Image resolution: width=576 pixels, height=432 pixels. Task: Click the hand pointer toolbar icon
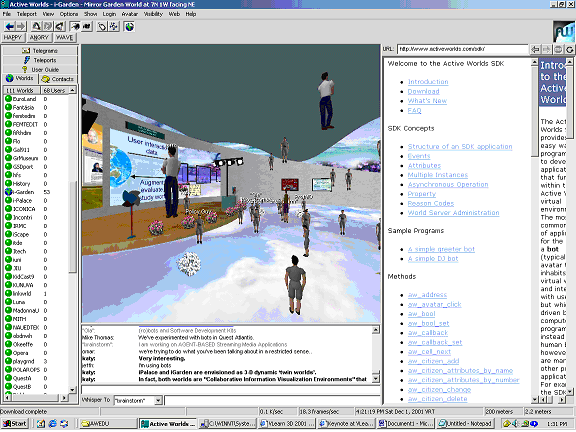(102, 26)
